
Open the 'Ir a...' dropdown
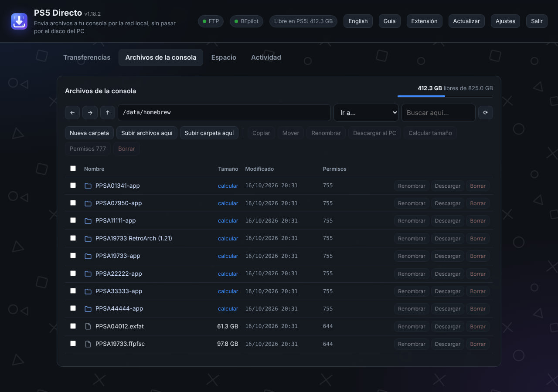(x=366, y=112)
